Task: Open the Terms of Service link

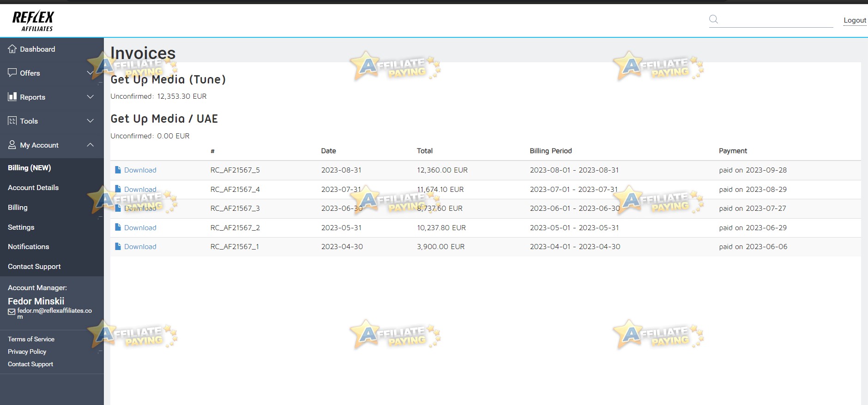Action: [x=31, y=339]
